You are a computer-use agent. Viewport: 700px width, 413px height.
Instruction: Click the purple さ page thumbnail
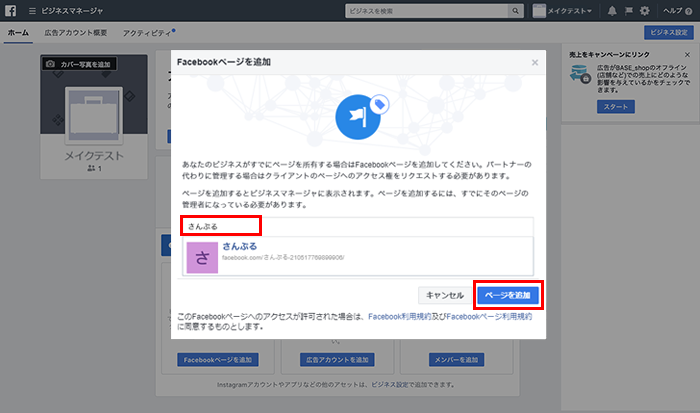click(x=202, y=257)
